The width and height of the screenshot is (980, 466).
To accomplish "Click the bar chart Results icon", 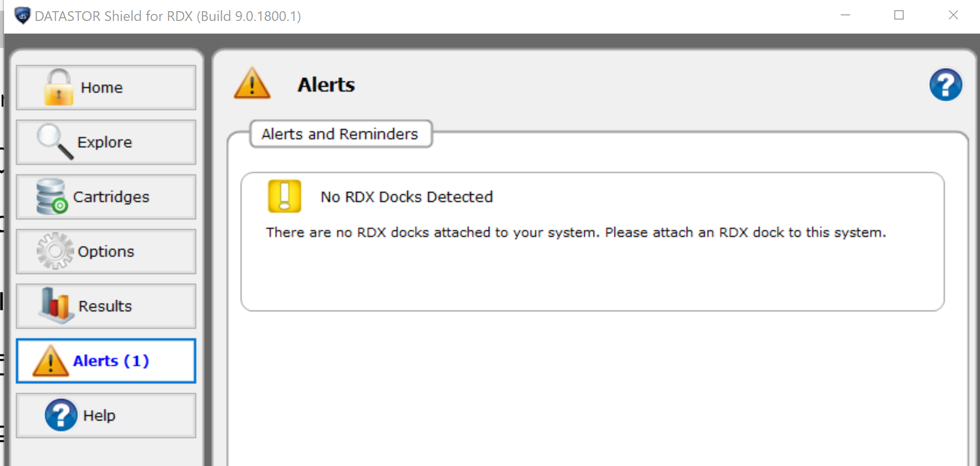I will (x=56, y=306).
